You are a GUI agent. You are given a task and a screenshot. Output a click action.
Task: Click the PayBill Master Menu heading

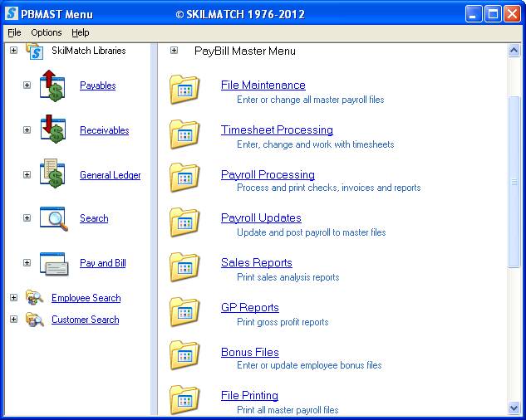coord(245,51)
